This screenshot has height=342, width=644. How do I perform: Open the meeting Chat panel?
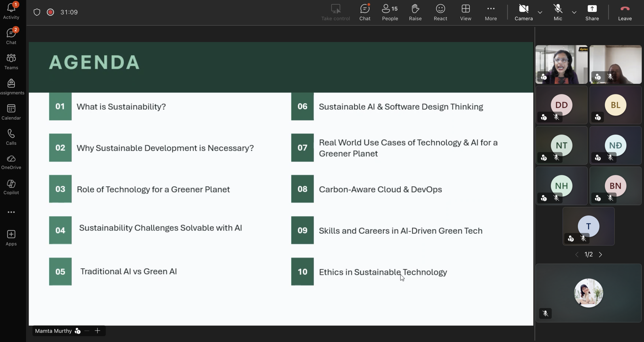pos(365,12)
